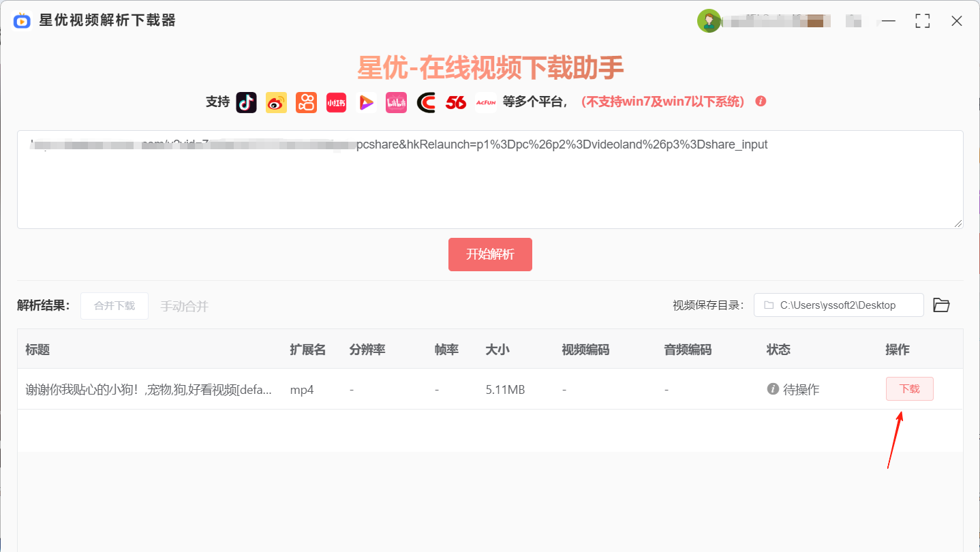Click the 帧率 column header
This screenshot has height=552, width=980.
coord(446,350)
